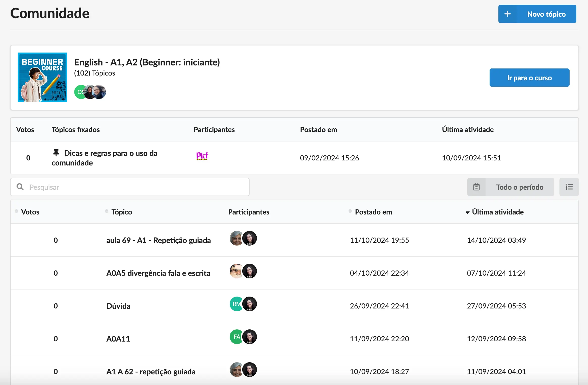Click the Pkf participant logo
Image resolution: width=588 pixels, height=385 pixels.
tap(202, 156)
